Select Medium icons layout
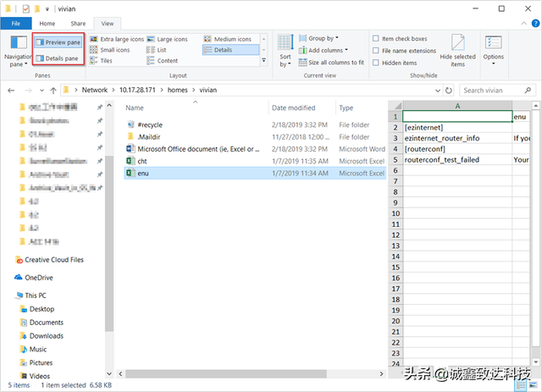542x392 pixels. (x=228, y=39)
